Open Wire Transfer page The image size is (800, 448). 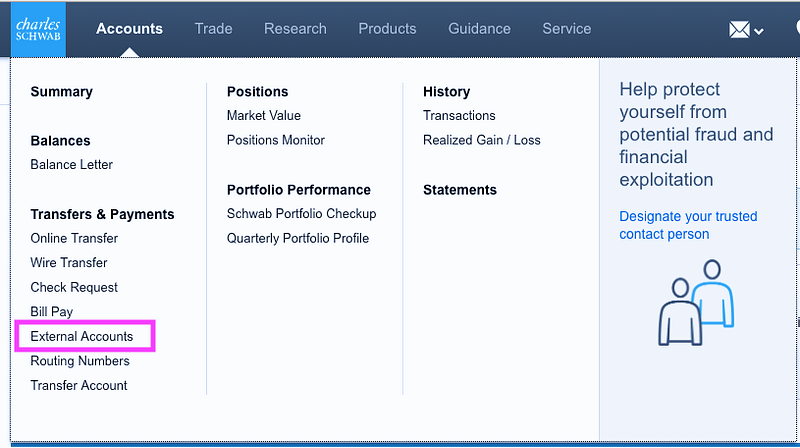pyautogui.click(x=69, y=263)
